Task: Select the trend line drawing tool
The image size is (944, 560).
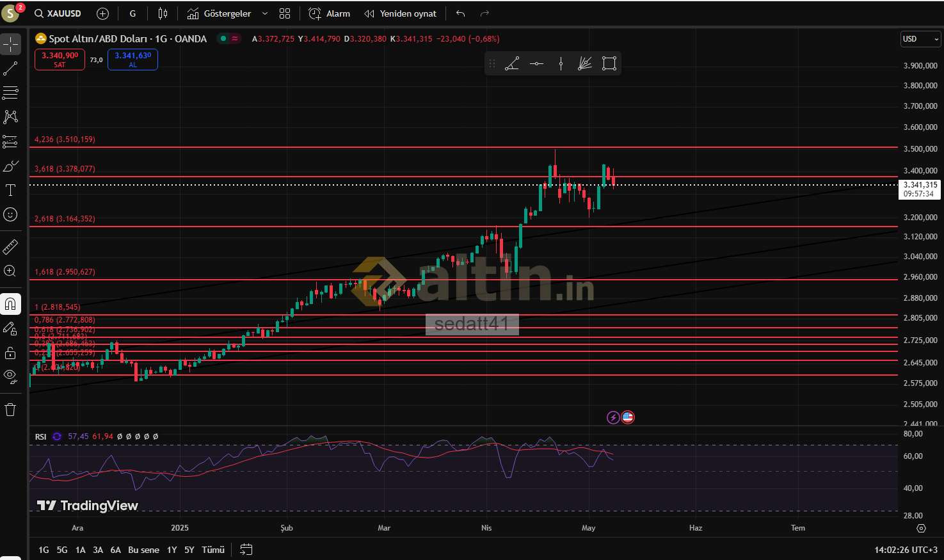Action: [11, 69]
